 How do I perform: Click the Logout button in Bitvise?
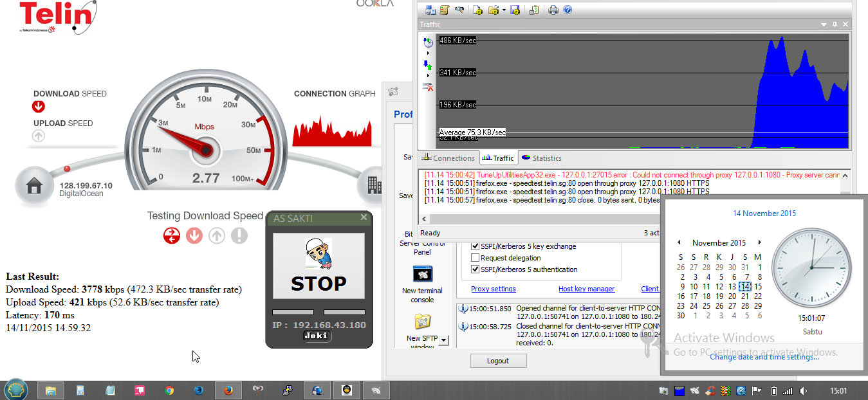point(498,361)
